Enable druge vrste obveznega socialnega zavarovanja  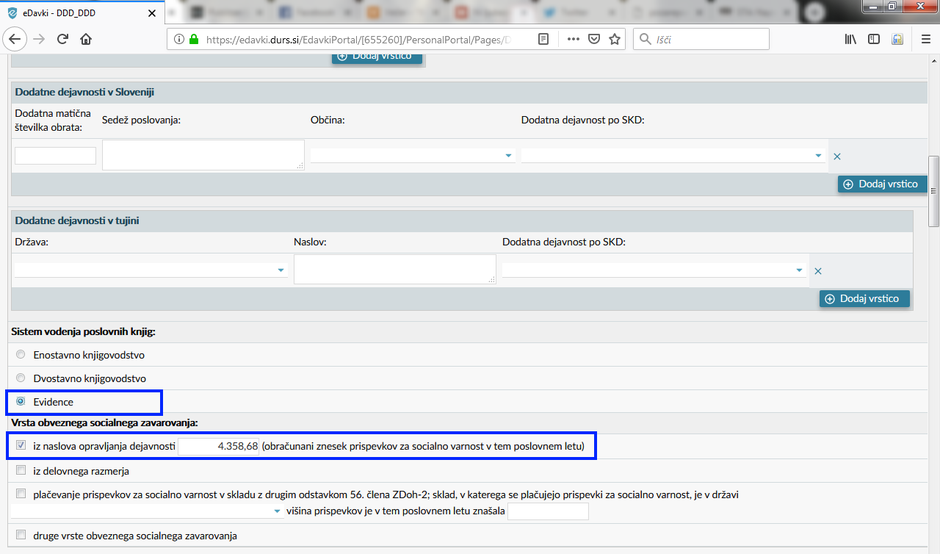pyautogui.click(x=21, y=536)
